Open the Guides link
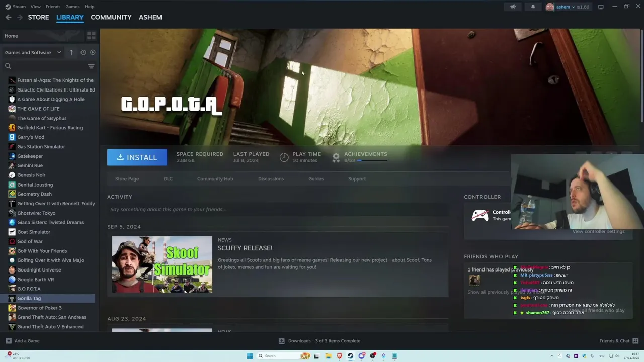The width and height of the screenshot is (644, 362). (x=316, y=179)
